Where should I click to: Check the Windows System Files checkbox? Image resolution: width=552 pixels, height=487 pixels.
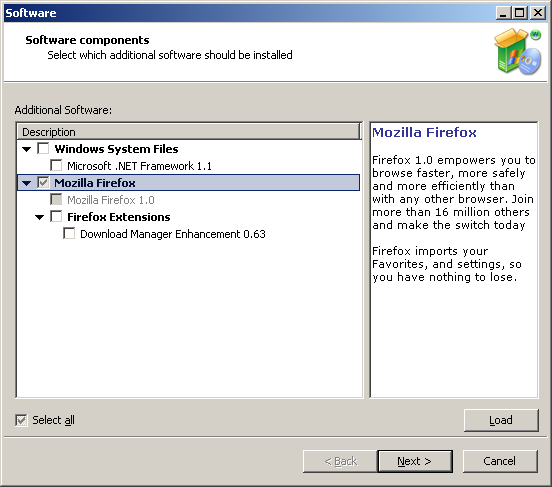coord(43,149)
